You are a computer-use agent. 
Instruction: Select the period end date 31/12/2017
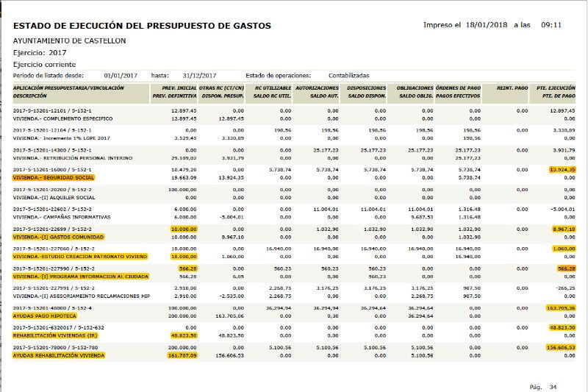coord(198,75)
